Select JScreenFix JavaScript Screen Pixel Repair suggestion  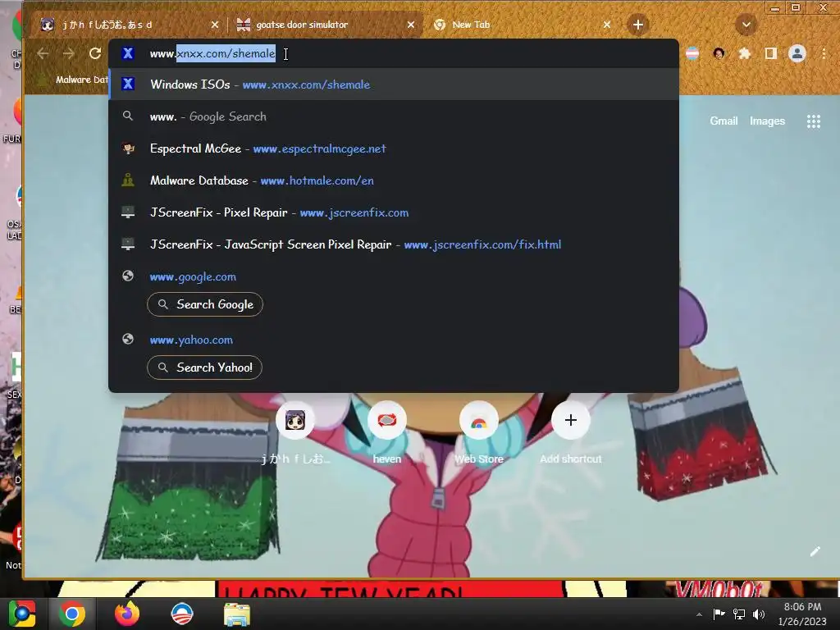[394, 244]
